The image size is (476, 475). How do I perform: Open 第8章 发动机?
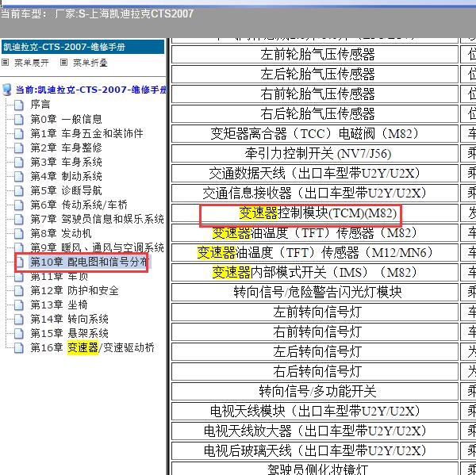click(61, 233)
